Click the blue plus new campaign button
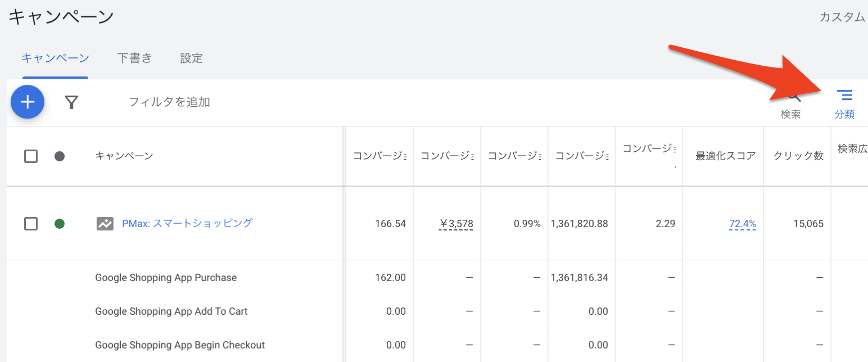 pos(28,102)
